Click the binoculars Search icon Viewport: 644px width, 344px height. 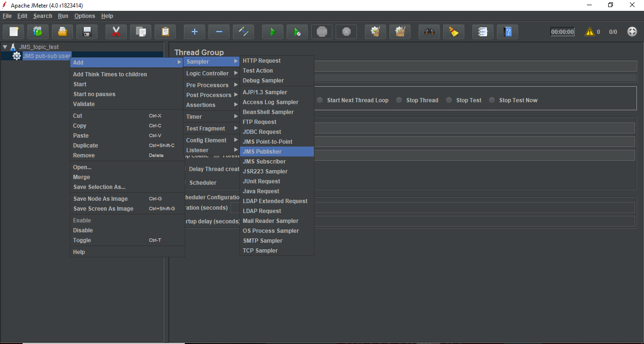click(x=429, y=32)
